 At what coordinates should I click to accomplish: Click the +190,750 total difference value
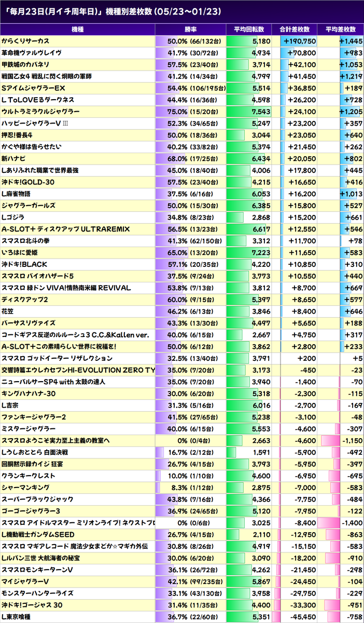coord(300,41)
